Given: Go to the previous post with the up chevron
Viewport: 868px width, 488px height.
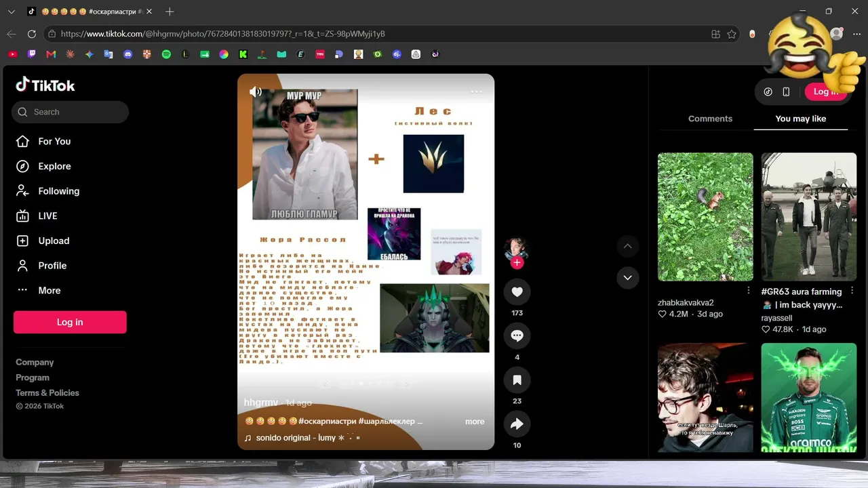Looking at the screenshot, I should 627,246.
